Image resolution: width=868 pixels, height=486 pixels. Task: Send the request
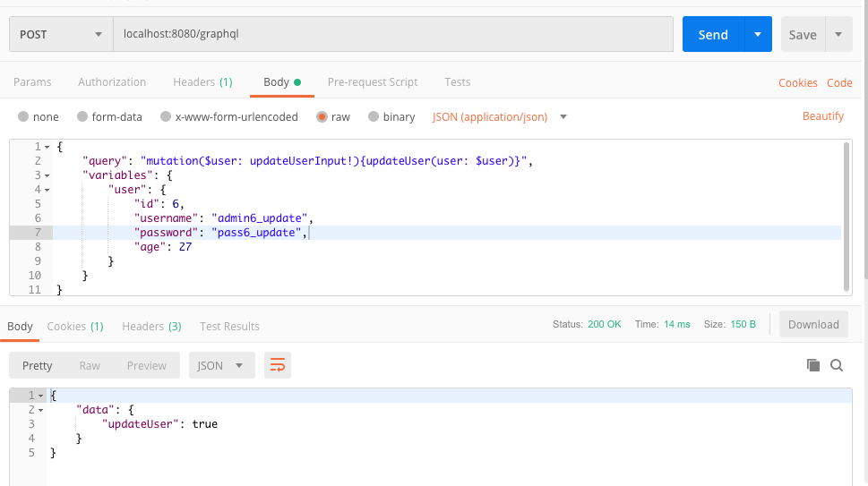click(713, 35)
